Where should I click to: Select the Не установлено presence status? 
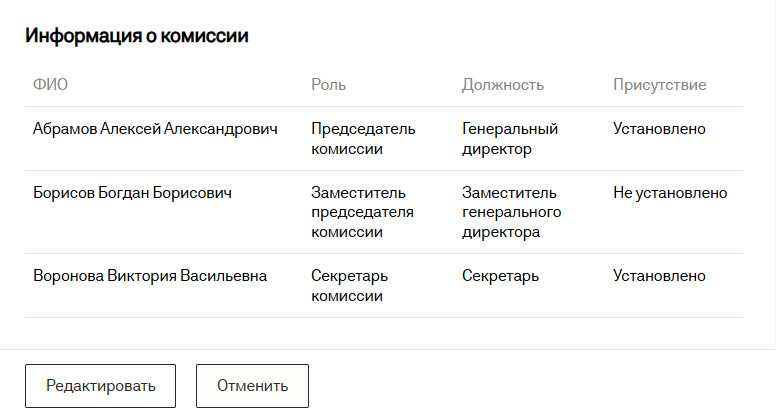pyautogui.click(x=670, y=193)
